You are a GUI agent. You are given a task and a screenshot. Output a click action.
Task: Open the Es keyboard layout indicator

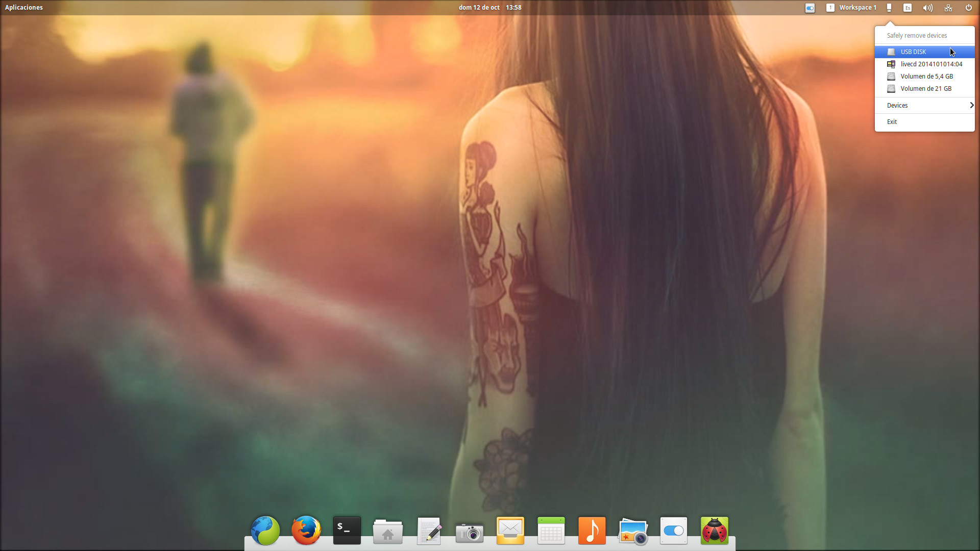pos(908,8)
